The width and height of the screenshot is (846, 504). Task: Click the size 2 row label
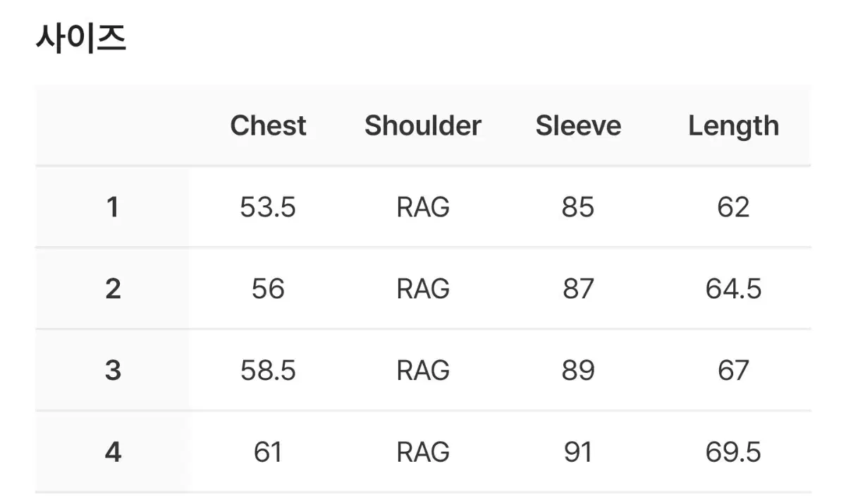[113, 289]
